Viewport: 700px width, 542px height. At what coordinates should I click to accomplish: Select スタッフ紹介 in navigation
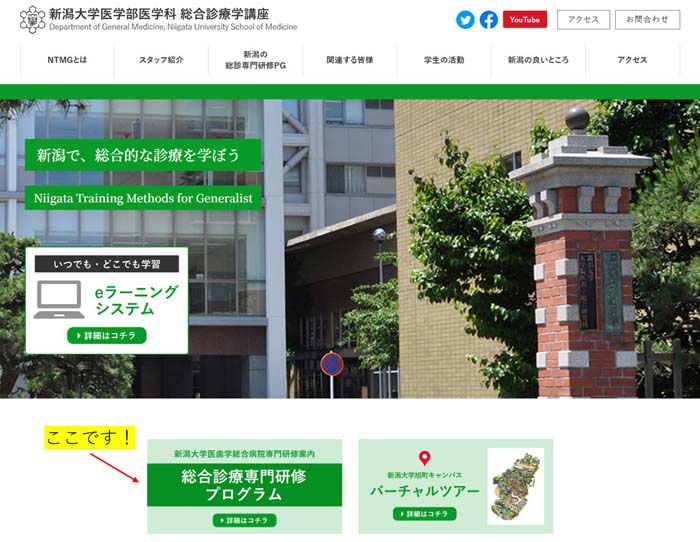pos(161,60)
